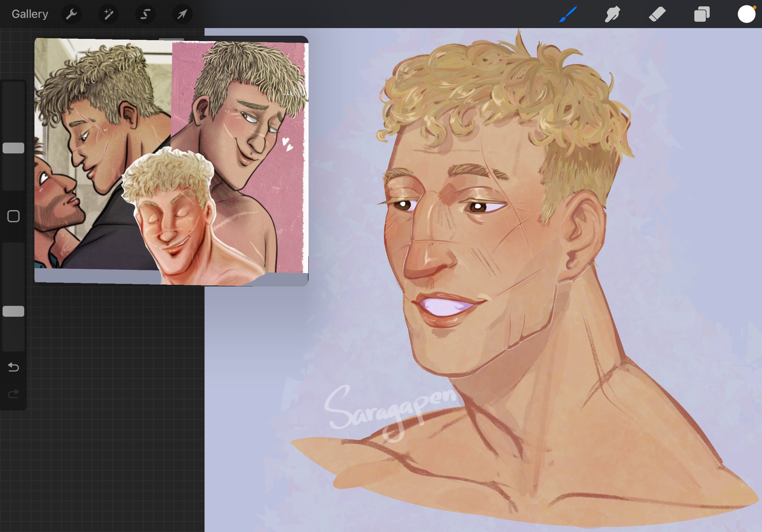762x532 pixels.
Task: Open the Gallery view
Action: [x=30, y=14]
